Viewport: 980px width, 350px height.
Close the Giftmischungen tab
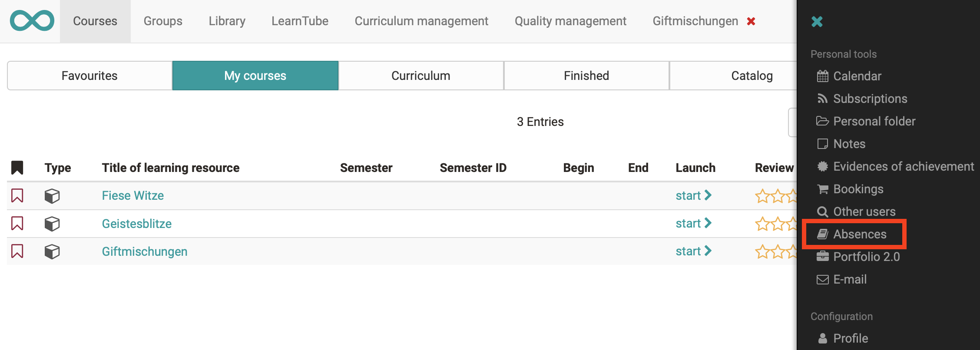click(x=751, y=21)
